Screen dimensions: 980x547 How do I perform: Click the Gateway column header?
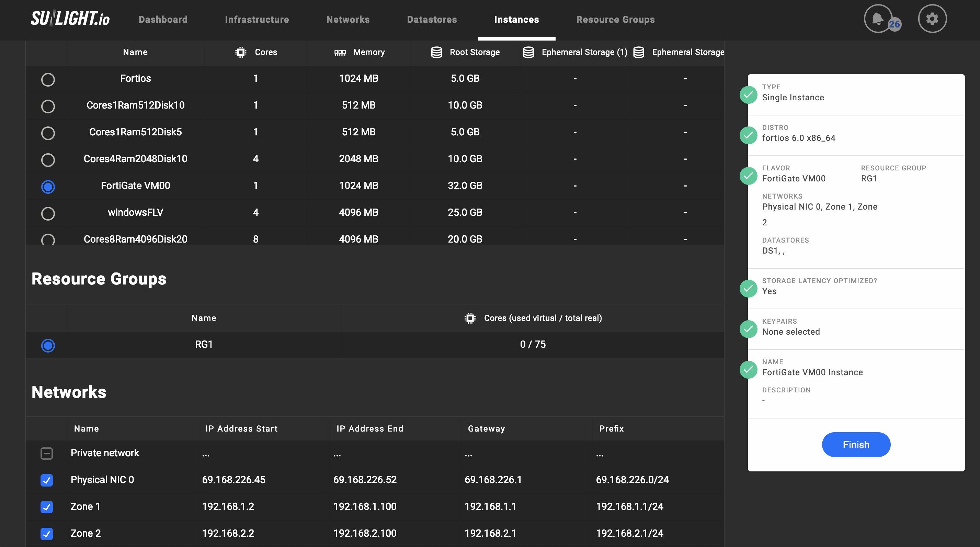click(486, 428)
